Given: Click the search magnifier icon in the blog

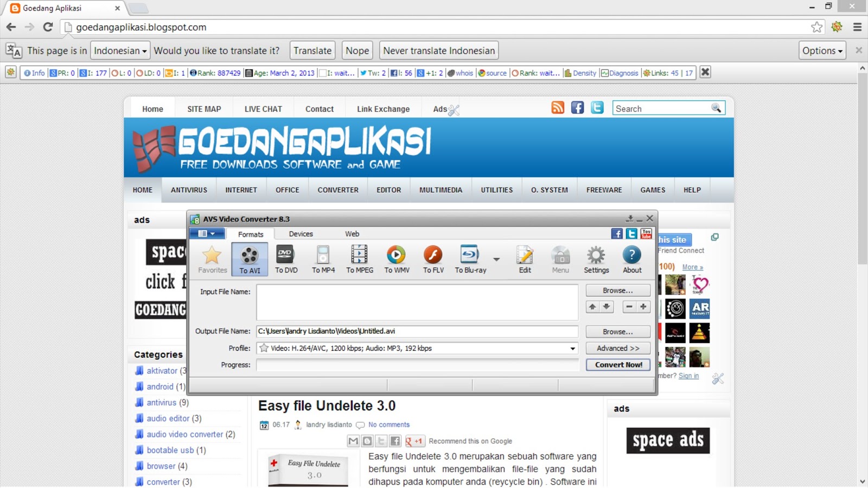Looking at the screenshot, I should coord(716,108).
